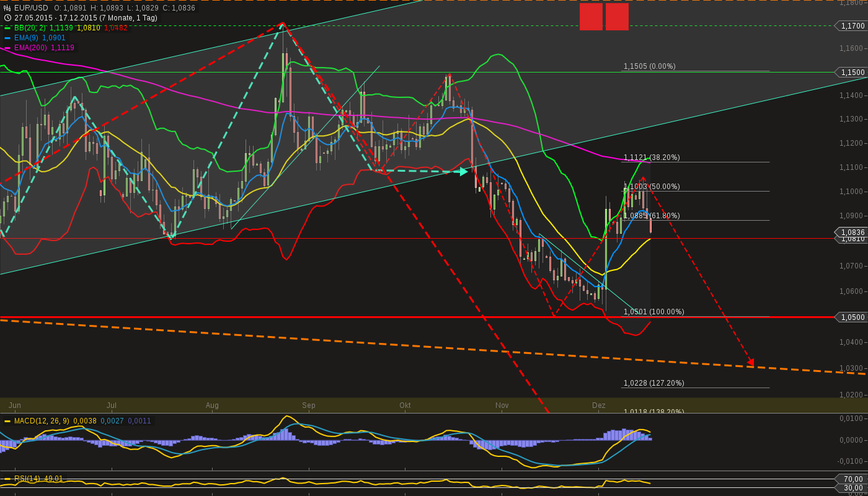Click the EMA(9) indicator label
868x496 pixels.
click(27, 38)
